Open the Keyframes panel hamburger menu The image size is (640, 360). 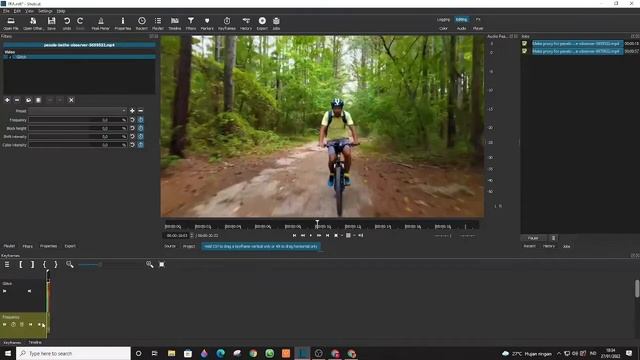(x=7, y=264)
